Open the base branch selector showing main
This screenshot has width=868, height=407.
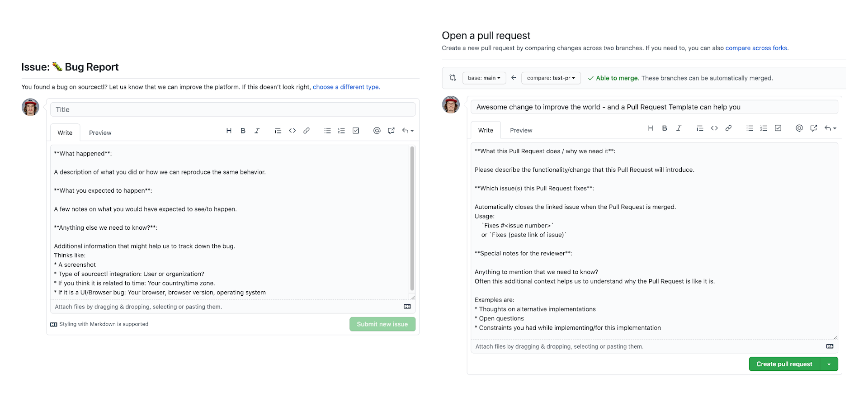(484, 78)
